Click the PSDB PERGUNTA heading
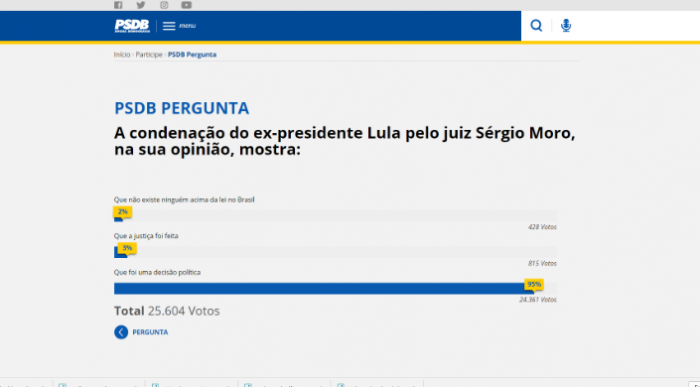 (x=182, y=108)
